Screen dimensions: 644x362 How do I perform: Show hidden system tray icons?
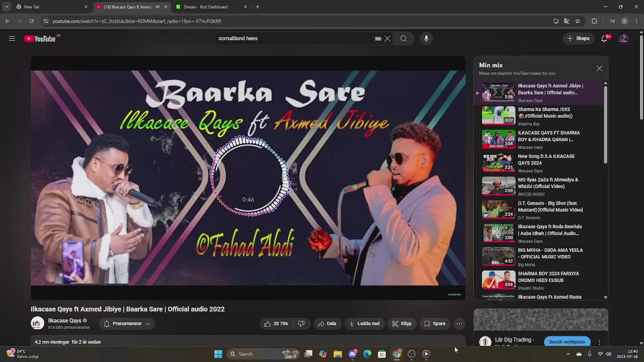pos(568,354)
